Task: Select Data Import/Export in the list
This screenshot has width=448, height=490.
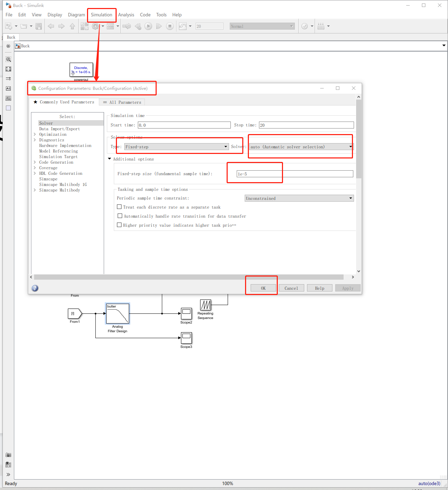Action: [x=60, y=129]
